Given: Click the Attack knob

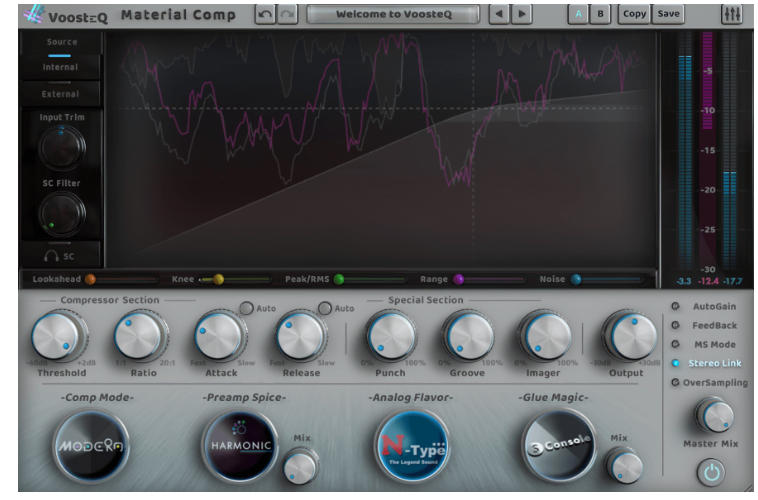Looking at the screenshot, I should point(220,336).
